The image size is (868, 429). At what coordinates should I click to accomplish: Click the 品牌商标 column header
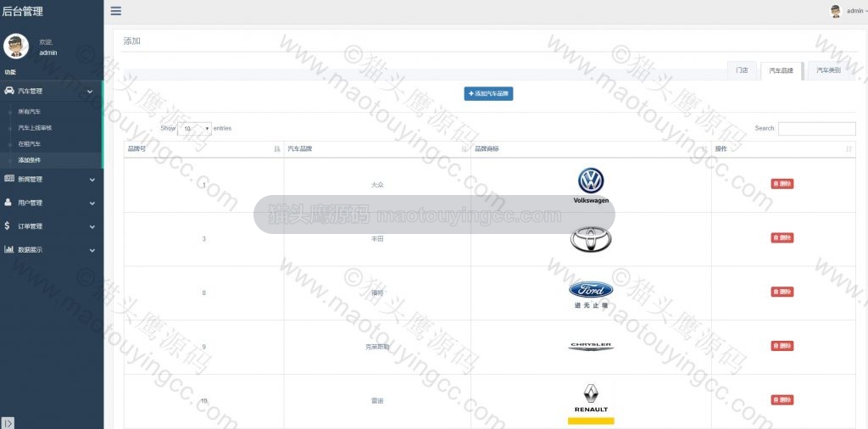[x=591, y=149]
